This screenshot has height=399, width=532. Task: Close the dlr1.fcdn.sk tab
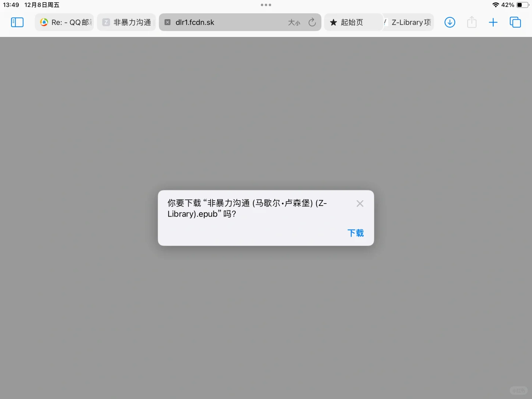pyautogui.click(x=167, y=22)
